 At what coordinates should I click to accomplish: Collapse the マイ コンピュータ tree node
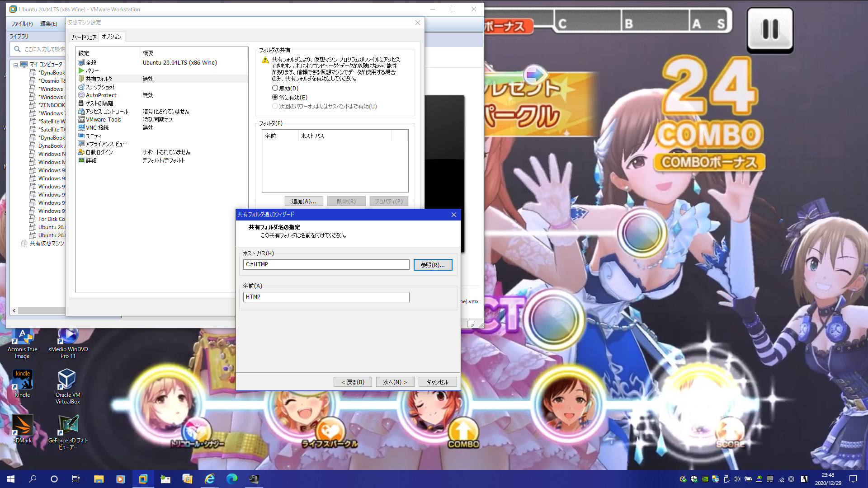point(15,65)
